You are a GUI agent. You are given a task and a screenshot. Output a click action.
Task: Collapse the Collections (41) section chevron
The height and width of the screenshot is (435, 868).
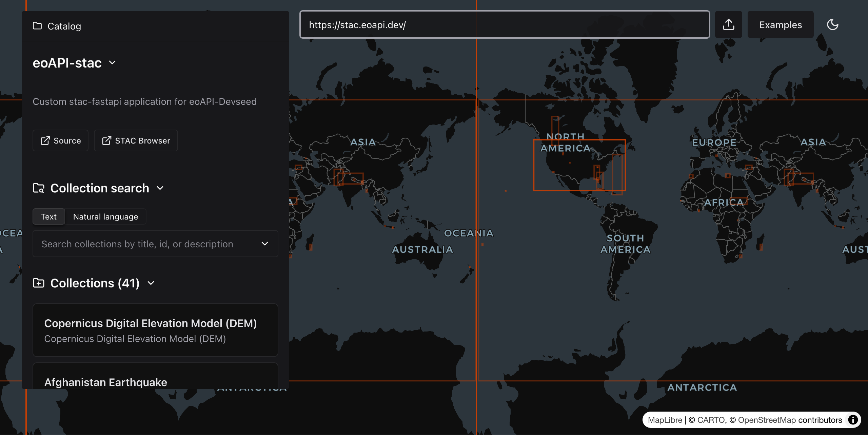[x=151, y=283]
